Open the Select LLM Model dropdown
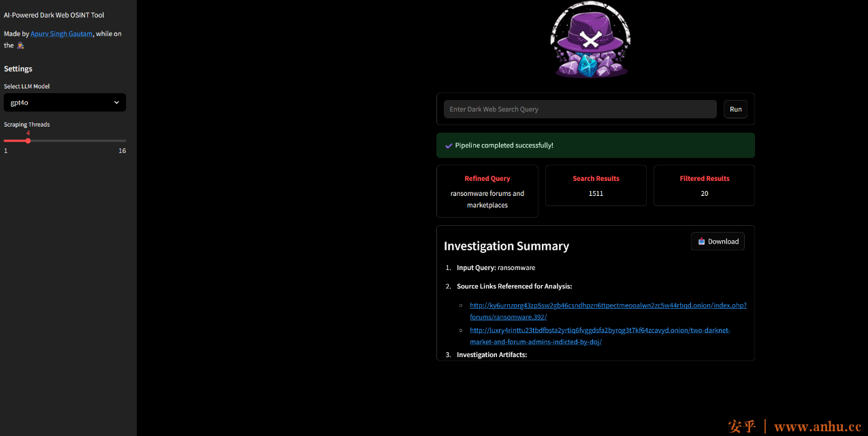The image size is (868, 436). 65,103
